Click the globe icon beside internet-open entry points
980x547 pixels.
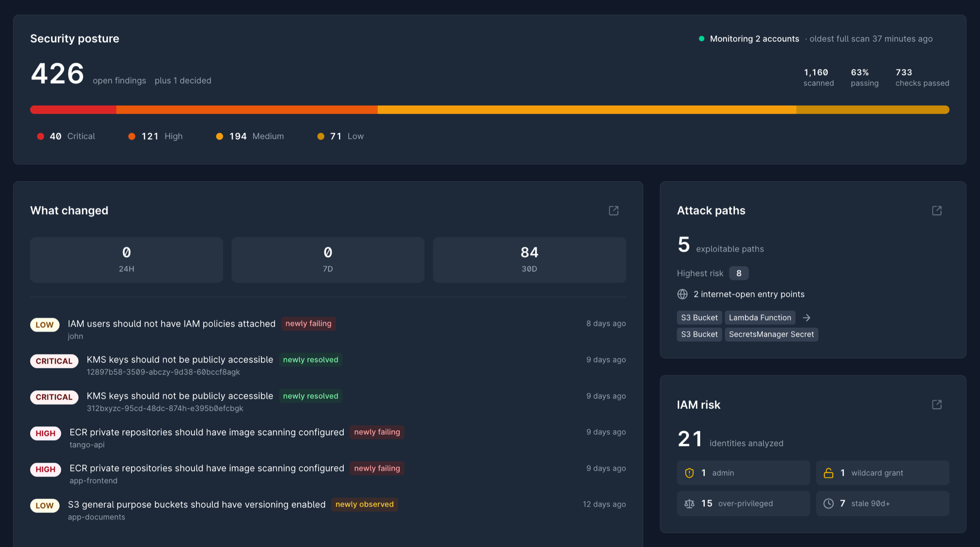click(x=682, y=294)
